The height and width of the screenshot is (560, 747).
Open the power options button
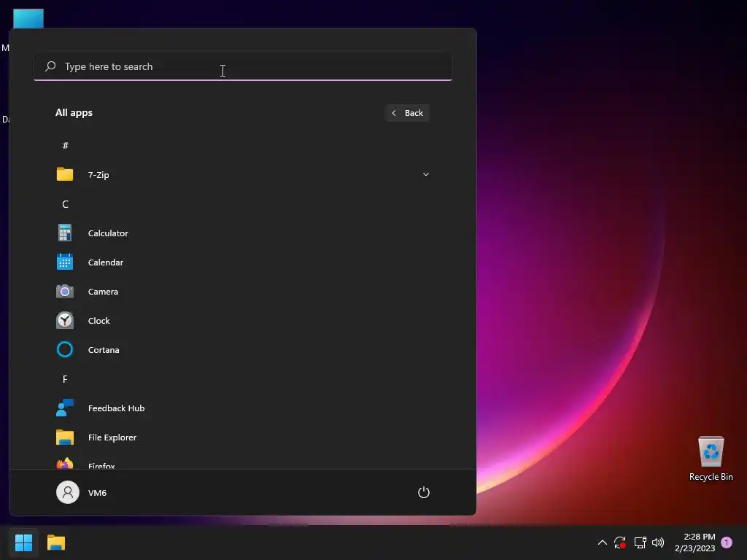coord(424,492)
